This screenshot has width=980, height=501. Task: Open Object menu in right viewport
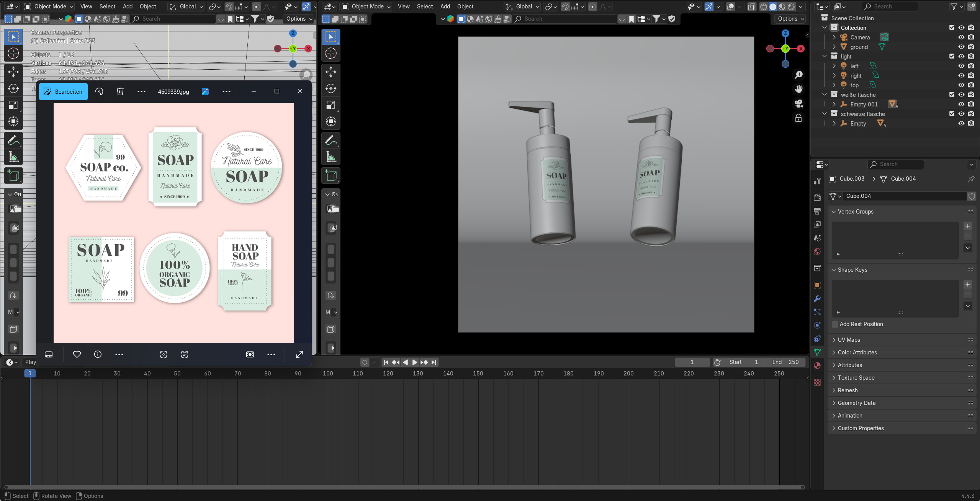[x=465, y=7]
